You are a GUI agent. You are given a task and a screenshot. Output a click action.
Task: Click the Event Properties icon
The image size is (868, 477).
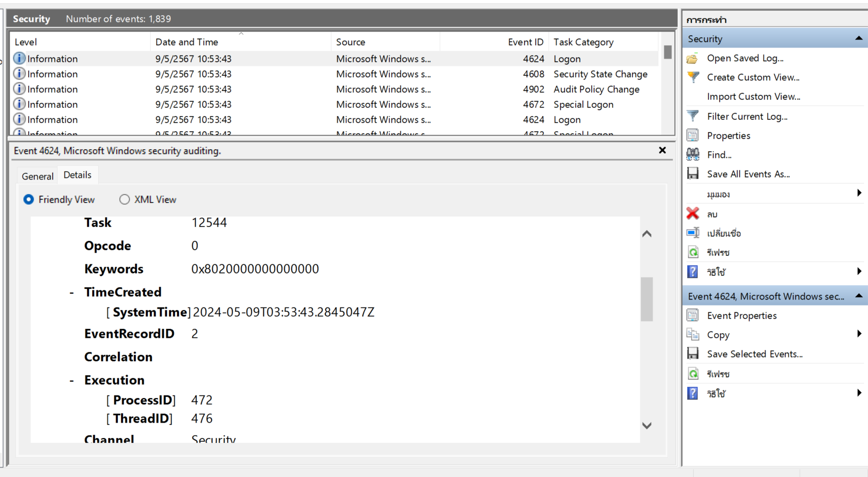(693, 316)
